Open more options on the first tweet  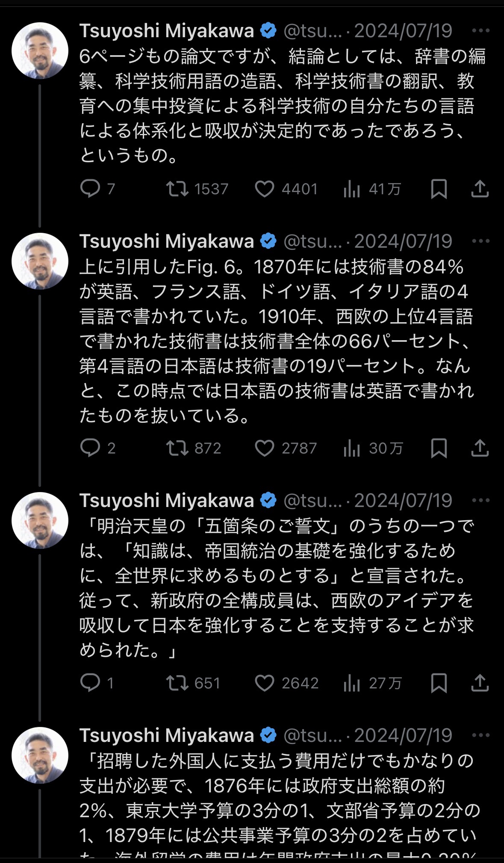point(480,30)
